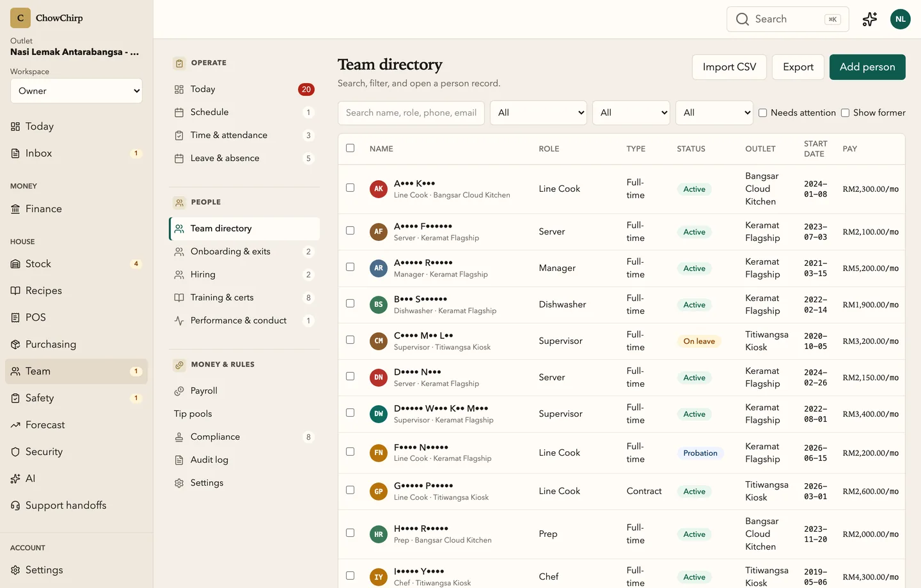Click the START DATE column header
The height and width of the screenshot is (588, 921).
[815, 149]
